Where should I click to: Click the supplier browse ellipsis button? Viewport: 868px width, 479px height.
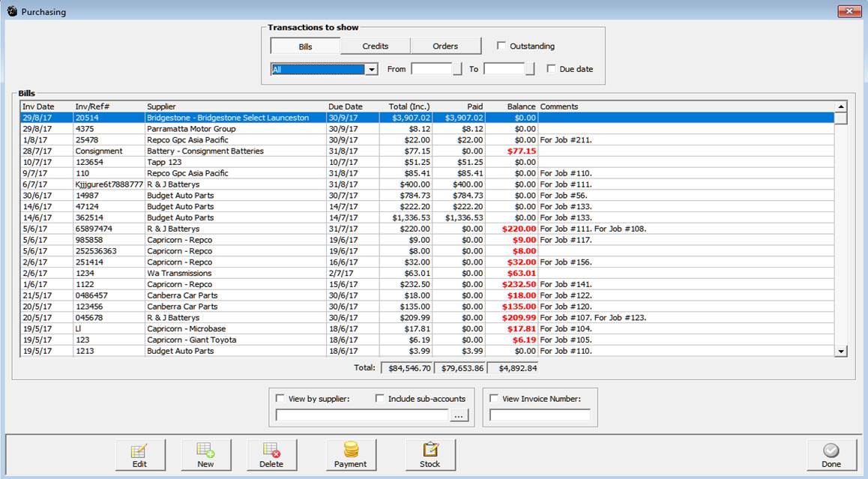click(x=459, y=415)
